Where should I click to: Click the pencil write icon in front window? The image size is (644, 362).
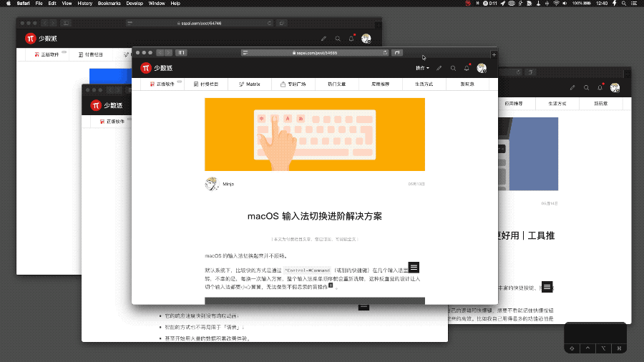[x=439, y=68]
